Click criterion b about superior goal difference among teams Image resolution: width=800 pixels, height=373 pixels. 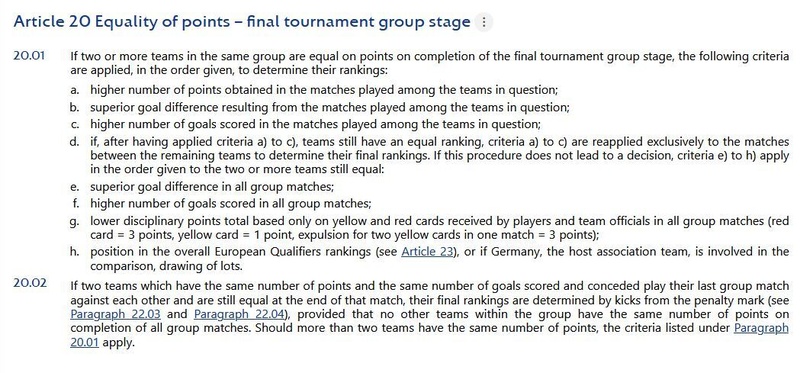(x=330, y=108)
